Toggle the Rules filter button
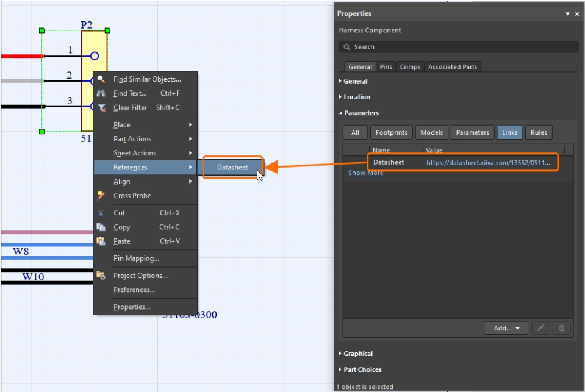This screenshot has width=585, height=392. (x=539, y=132)
